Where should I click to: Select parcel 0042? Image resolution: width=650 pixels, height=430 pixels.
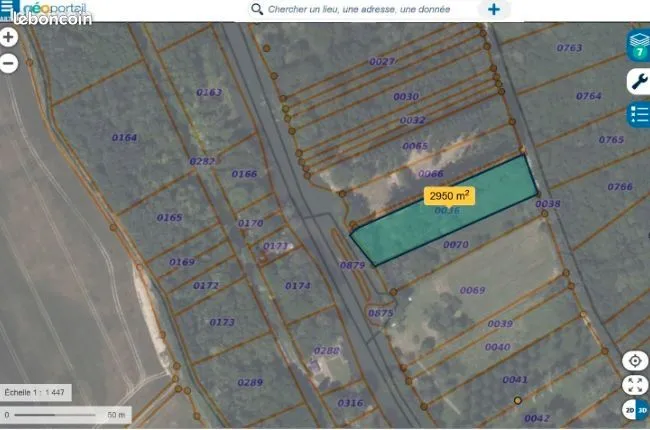click(537, 418)
